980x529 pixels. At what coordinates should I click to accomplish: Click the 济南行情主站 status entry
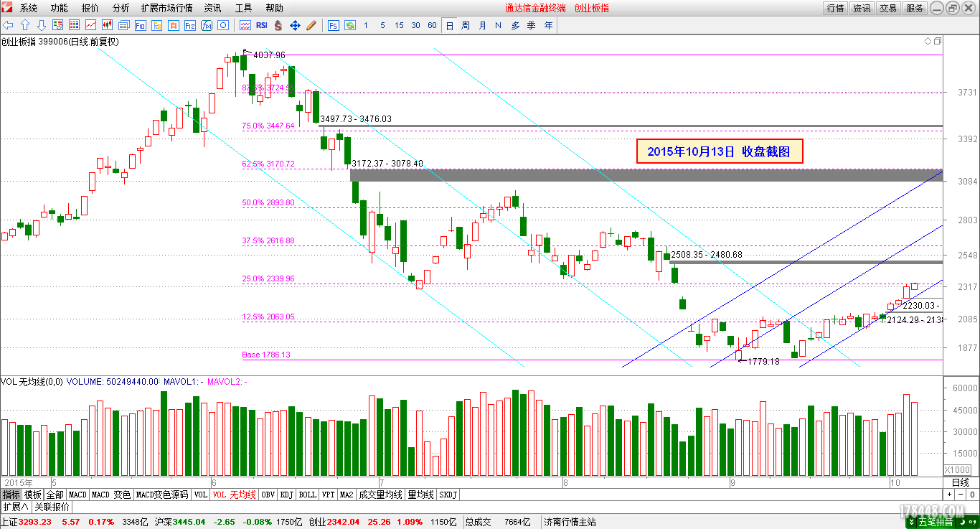tap(570, 522)
